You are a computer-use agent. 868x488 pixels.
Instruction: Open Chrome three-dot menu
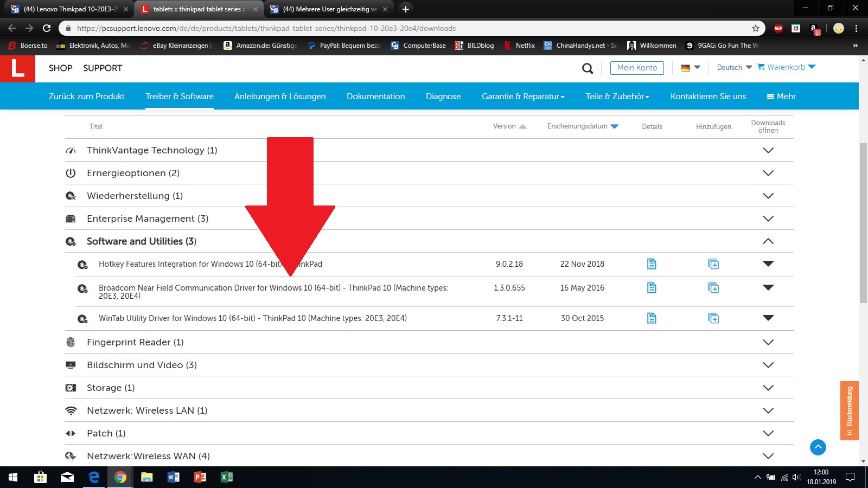[x=856, y=28]
